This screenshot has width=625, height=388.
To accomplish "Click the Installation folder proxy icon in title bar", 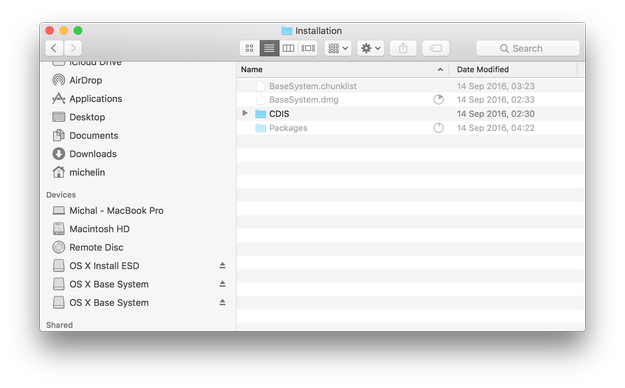I will coord(287,31).
